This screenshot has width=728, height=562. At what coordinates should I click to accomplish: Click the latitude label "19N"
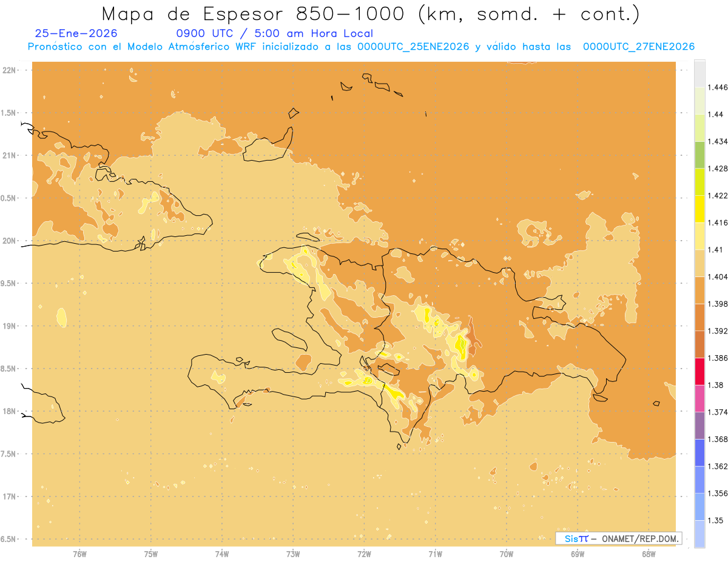click(x=10, y=326)
